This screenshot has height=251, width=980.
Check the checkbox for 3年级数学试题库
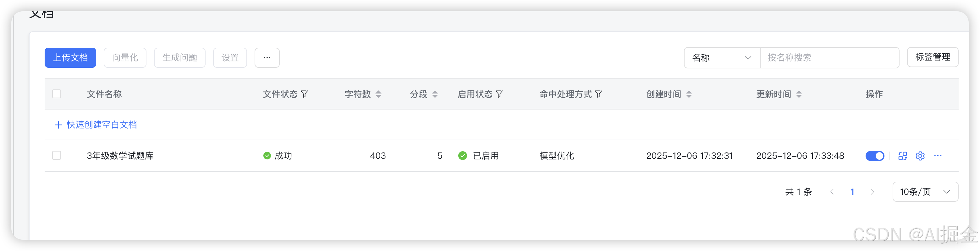[x=56, y=155]
